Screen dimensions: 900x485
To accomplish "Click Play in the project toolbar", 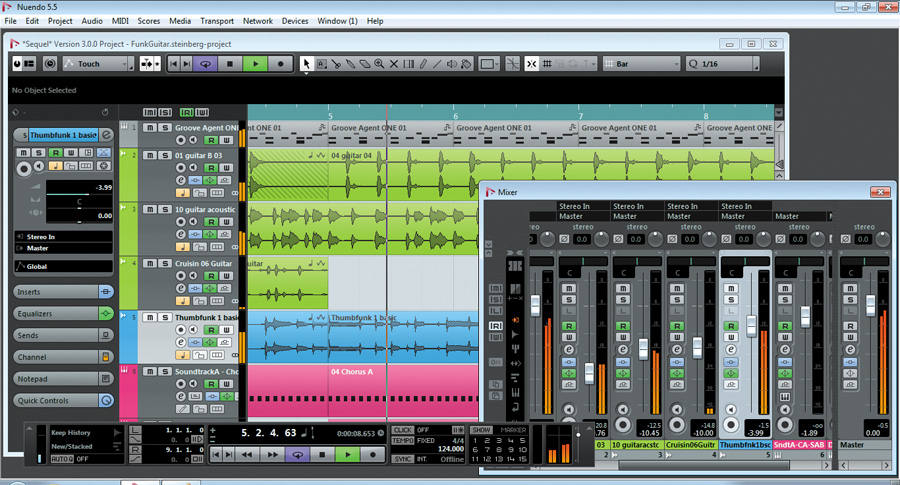I will 255,64.
